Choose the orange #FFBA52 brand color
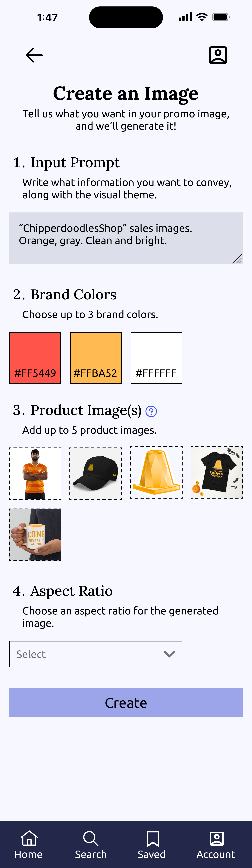The height and width of the screenshot is (868, 252). tap(96, 358)
